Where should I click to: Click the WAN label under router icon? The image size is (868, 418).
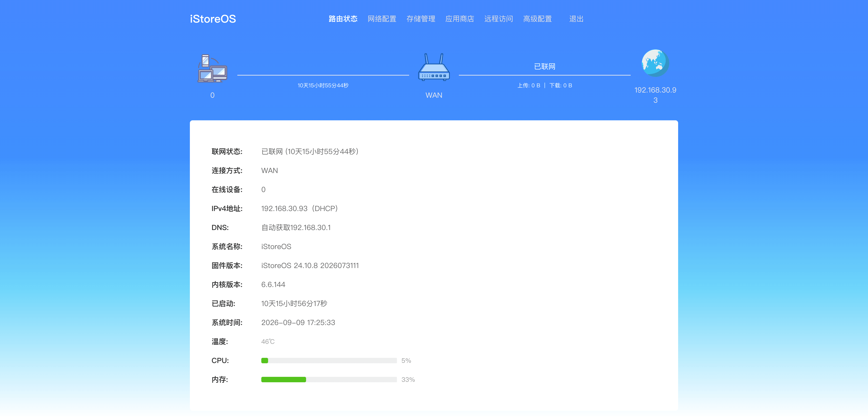(434, 95)
